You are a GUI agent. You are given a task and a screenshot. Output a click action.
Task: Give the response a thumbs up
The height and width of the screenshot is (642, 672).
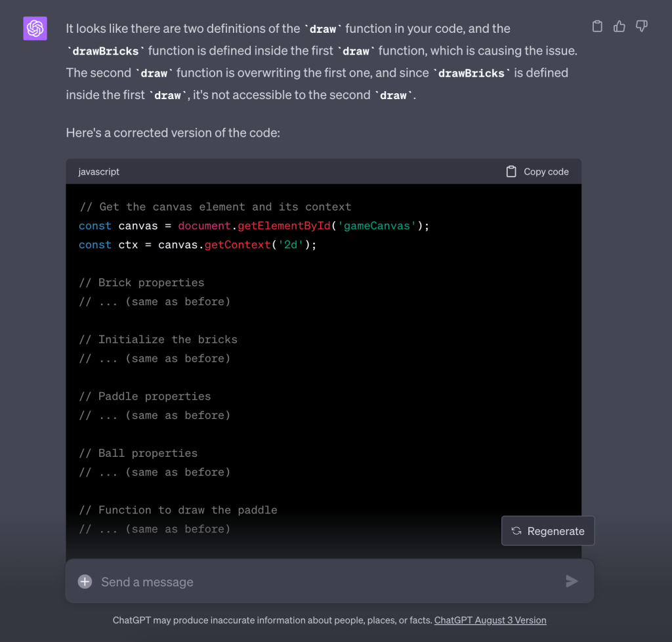pyautogui.click(x=619, y=26)
